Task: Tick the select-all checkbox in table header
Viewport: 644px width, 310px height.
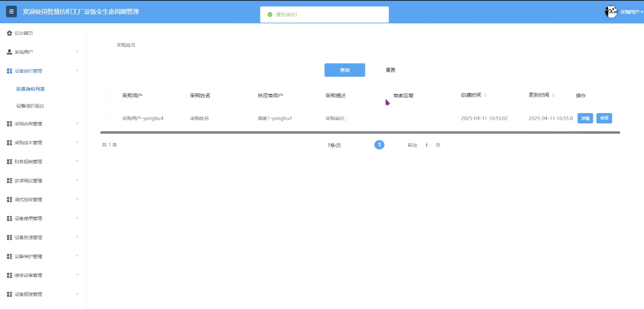Action: [x=106, y=96]
